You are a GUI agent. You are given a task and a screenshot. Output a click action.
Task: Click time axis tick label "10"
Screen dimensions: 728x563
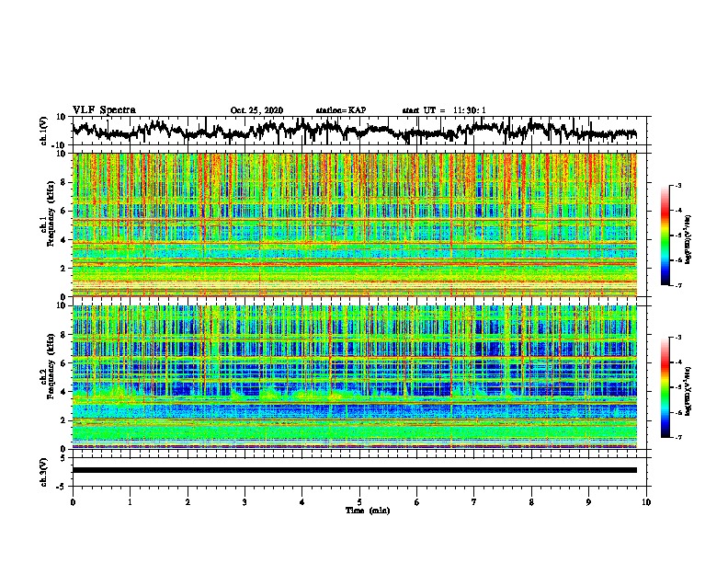(x=646, y=502)
